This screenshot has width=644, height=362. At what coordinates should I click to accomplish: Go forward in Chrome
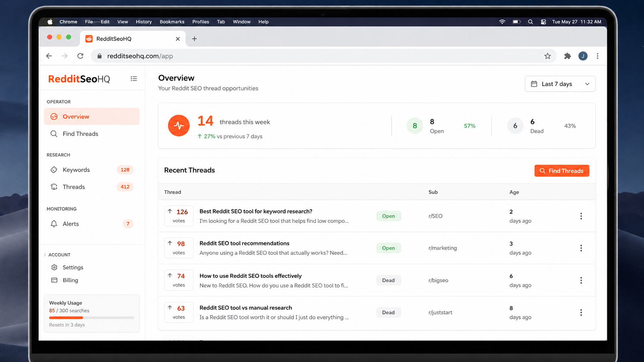click(x=65, y=56)
